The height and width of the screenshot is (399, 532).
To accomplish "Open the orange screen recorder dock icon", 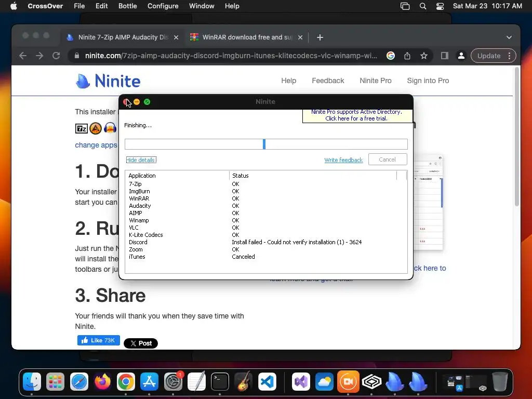I will [348, 381].
